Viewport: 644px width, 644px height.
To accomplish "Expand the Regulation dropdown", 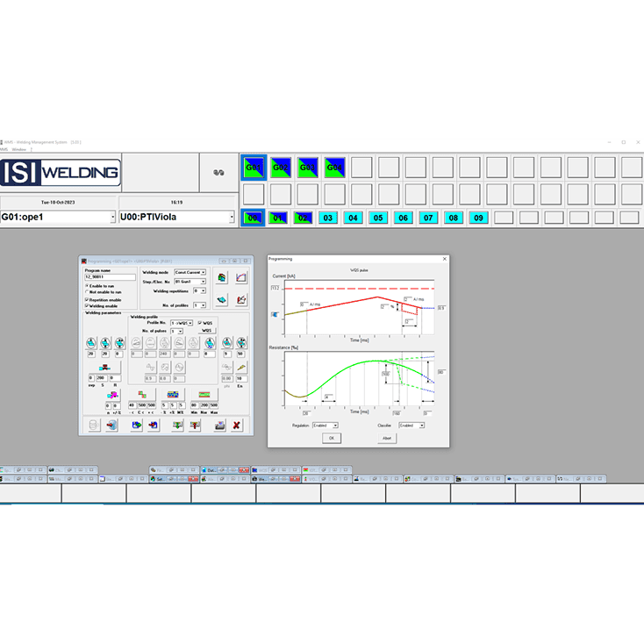I will coord(325,425).
